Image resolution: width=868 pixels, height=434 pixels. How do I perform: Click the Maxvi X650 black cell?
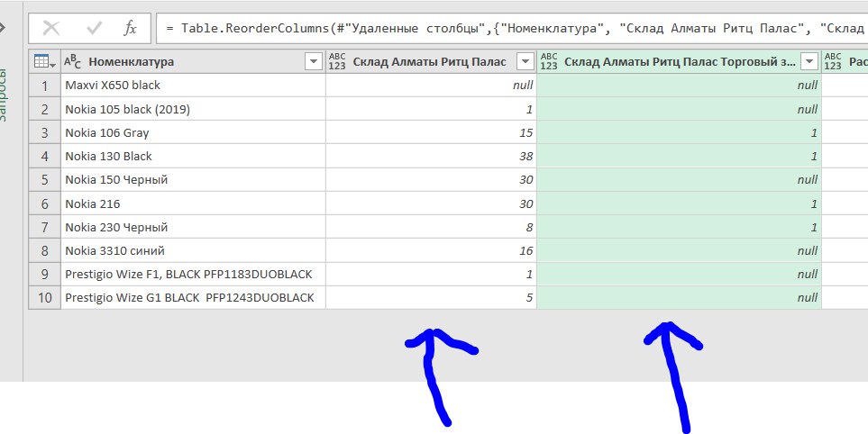[193, 86]
